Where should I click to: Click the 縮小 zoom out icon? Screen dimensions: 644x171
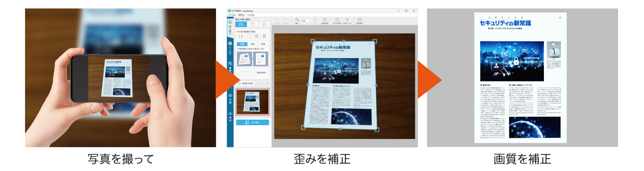(297, 20)
